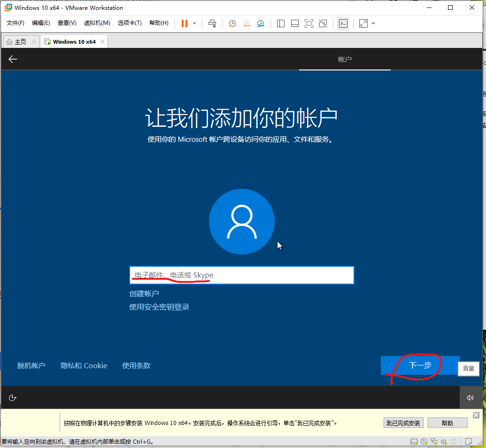Maximize the VMware Workstation window

tap(450, 8)
